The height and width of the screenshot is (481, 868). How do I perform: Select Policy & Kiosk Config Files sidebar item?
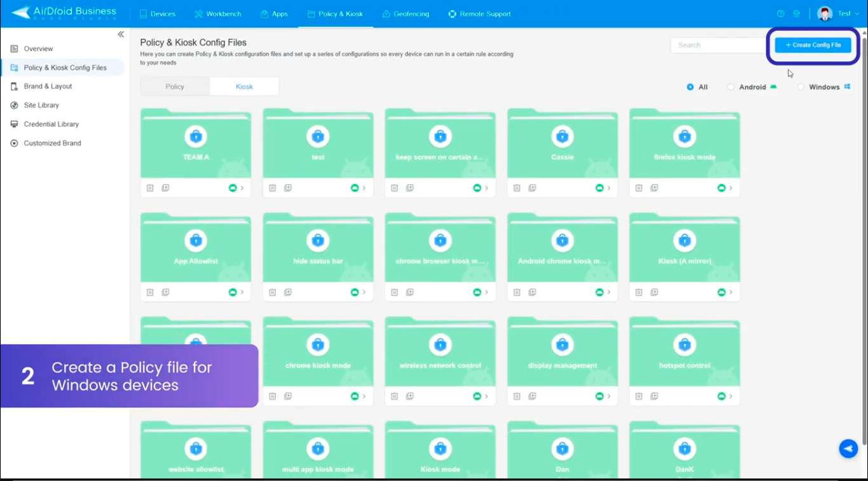click(62, 68)
